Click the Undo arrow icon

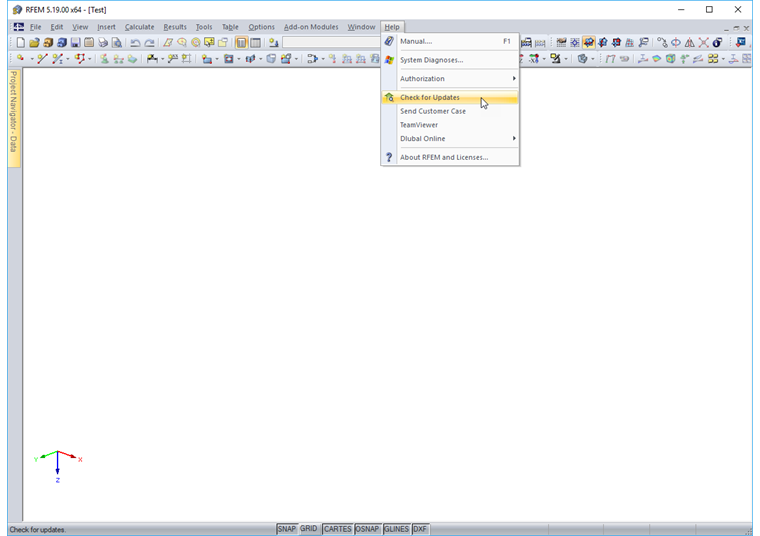point(135,43)
